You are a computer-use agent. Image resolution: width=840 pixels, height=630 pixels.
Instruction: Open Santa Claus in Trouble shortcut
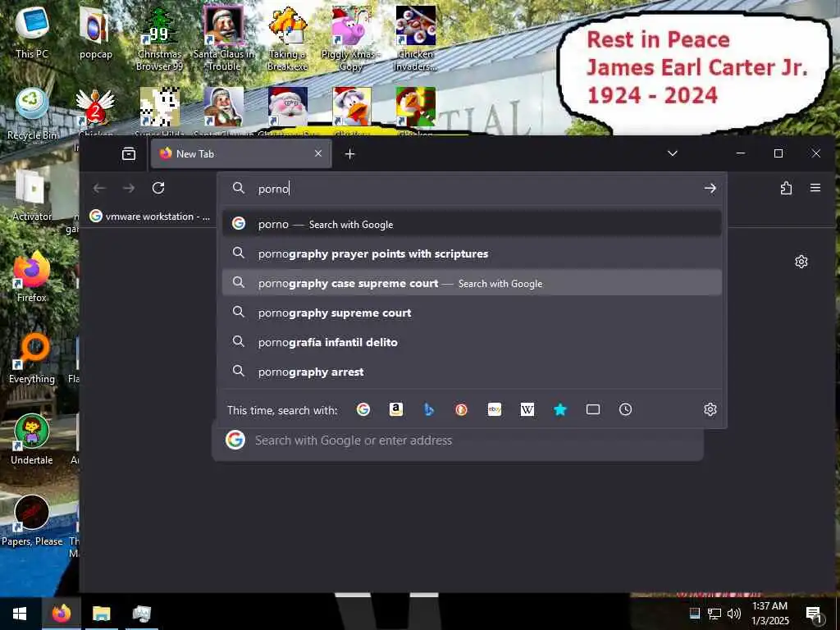coord(223,39)
